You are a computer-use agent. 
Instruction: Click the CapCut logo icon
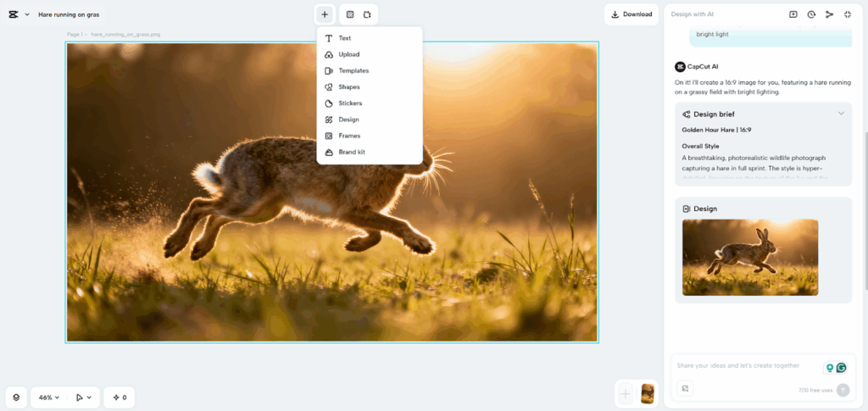pos(14,14)
